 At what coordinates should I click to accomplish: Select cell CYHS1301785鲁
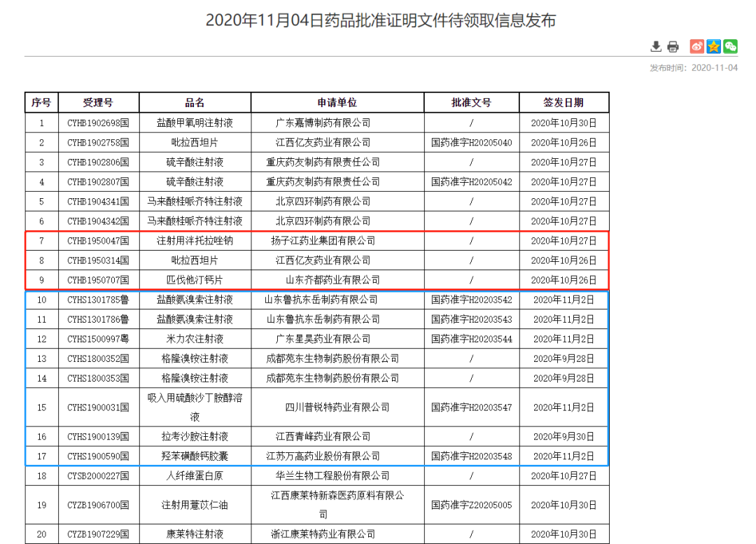99,300
